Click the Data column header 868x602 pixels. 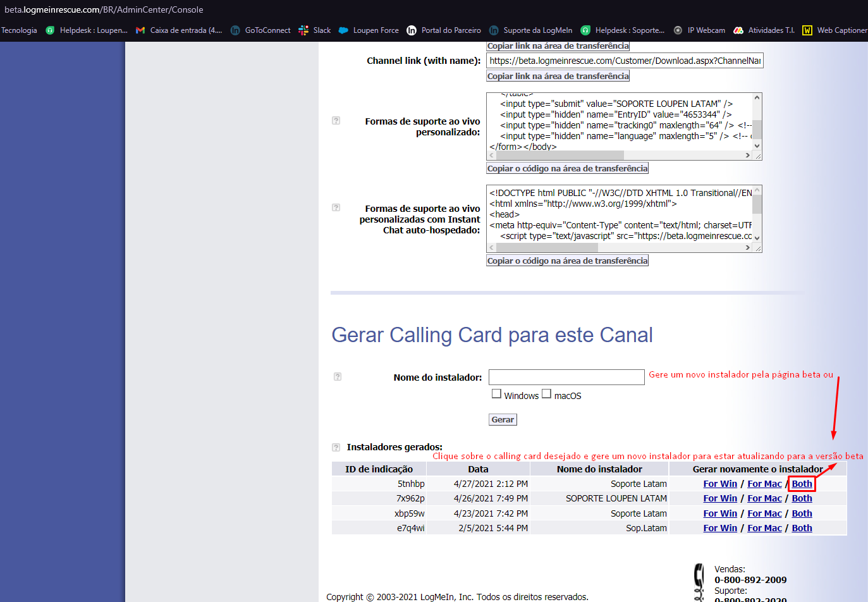478,469
